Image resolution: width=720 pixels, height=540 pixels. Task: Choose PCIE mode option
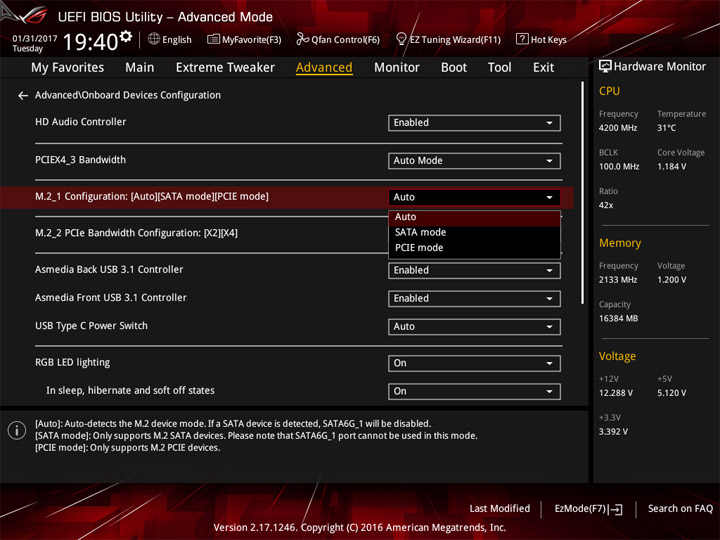(474, 248)
